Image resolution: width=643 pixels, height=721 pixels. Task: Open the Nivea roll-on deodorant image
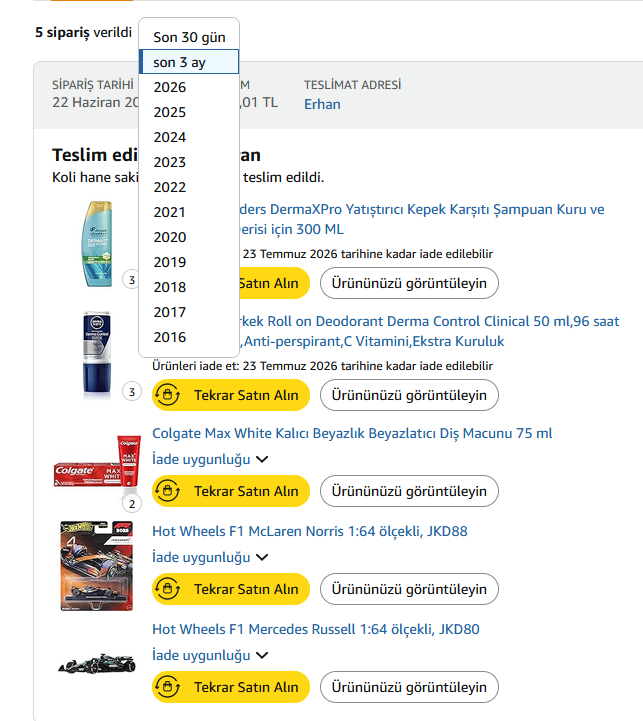[97, 353]
